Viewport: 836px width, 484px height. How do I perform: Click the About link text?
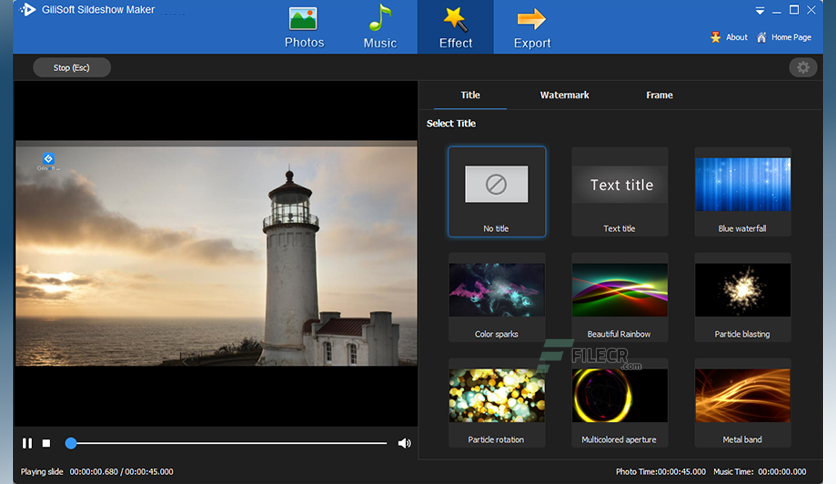[x=736, y=37]
